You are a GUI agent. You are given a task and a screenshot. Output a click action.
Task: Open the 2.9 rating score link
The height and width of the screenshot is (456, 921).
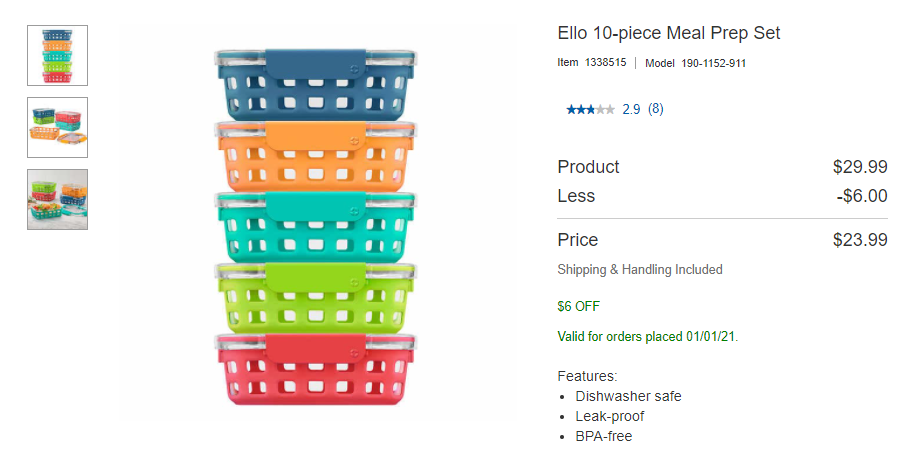tap(631, 109)
